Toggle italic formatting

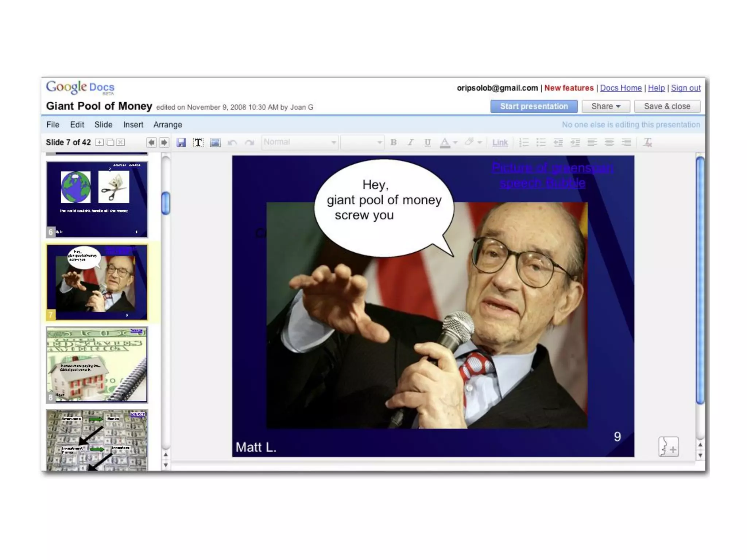pos(410,143)
